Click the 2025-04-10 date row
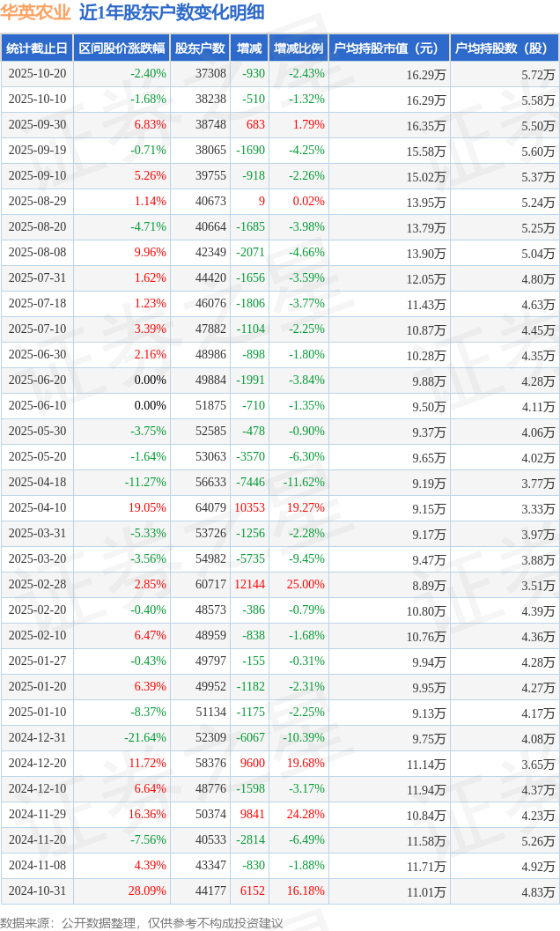Image resolution: width=560 pixels, height=931 pixels. (37, 508)
